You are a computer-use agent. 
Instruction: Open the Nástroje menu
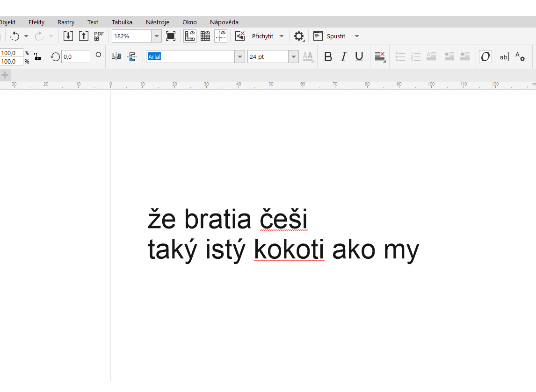[157, 22]
